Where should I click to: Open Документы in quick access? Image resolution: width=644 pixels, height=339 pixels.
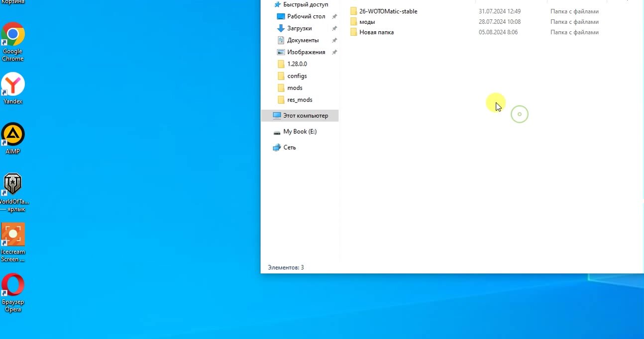[x=303, y=40]
